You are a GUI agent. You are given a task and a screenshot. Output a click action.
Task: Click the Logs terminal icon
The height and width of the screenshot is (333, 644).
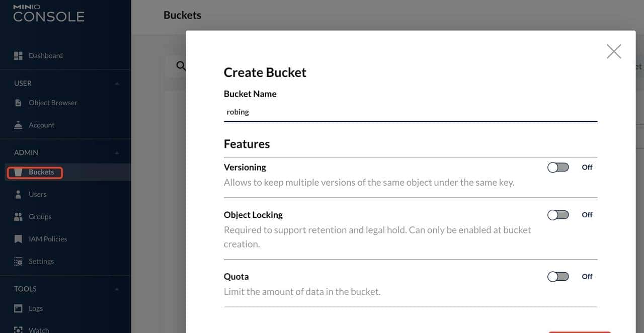click(18, 308)
